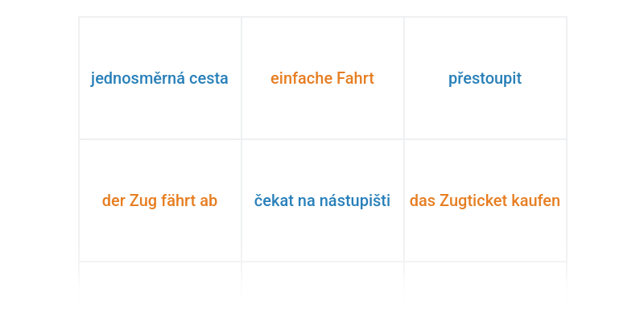The height and width of the screenshot is (322, 644).
Task: Tap the blue word 'přestoupit'
Action: coord(485,78)
